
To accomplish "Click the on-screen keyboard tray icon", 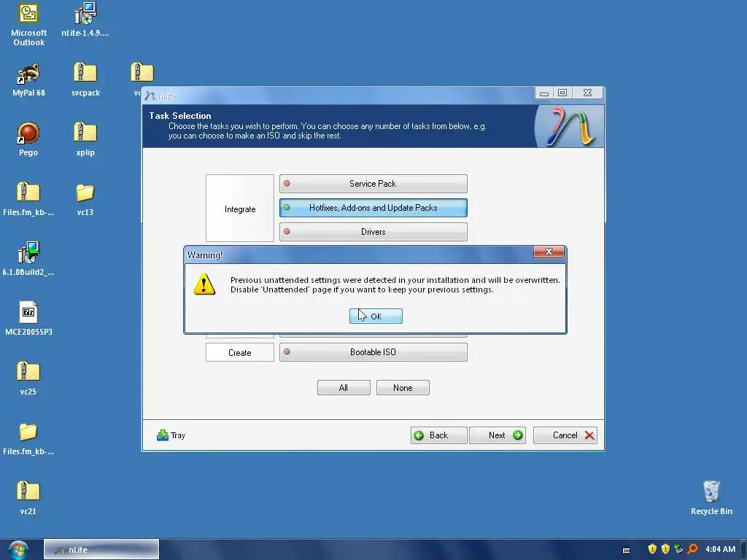I will (x=626, y=550).
